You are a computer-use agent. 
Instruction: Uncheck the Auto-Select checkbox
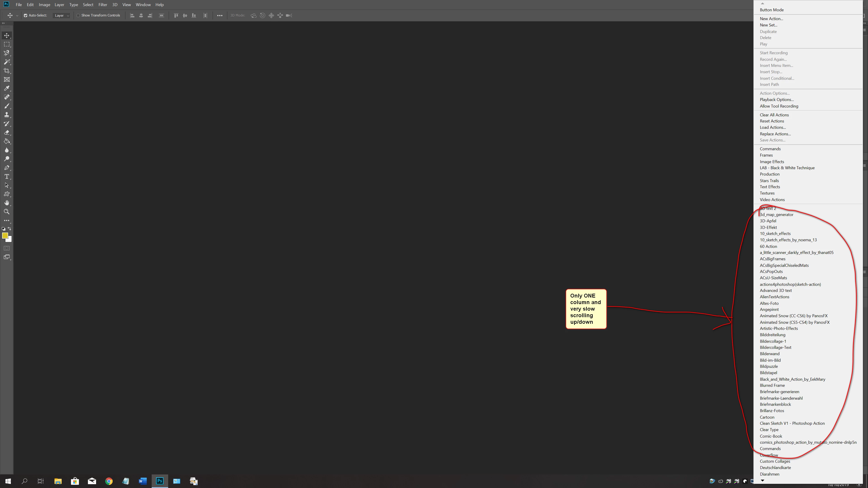pyautogui.click(x=26, y=16)
